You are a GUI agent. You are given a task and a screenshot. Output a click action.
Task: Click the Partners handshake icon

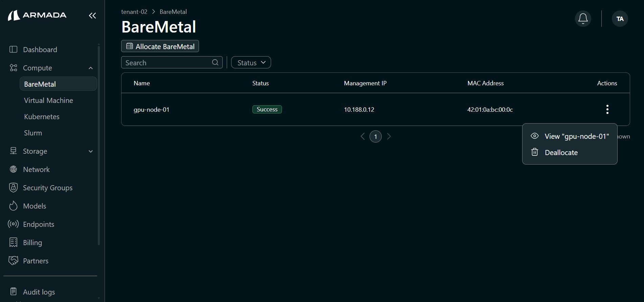click(x=14, y=260)
